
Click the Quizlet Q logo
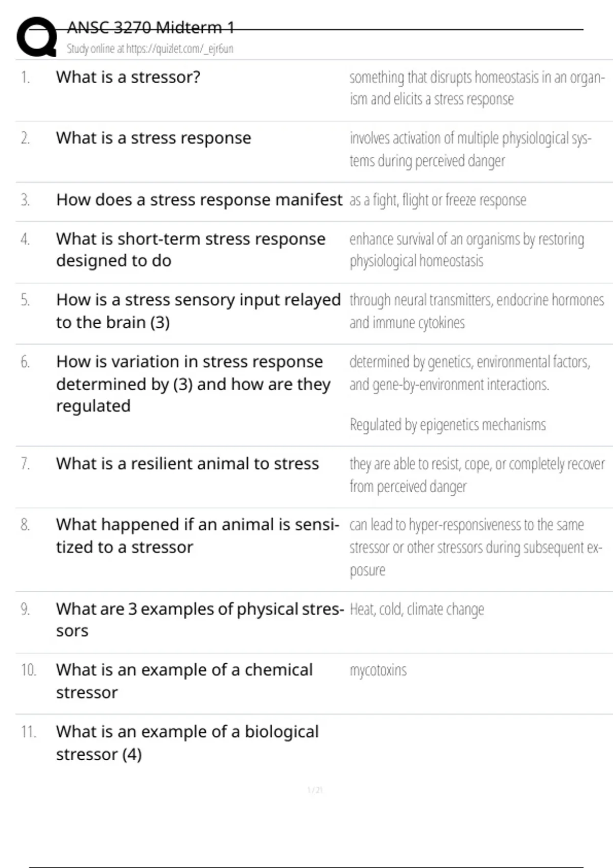(x=37, y=37)
